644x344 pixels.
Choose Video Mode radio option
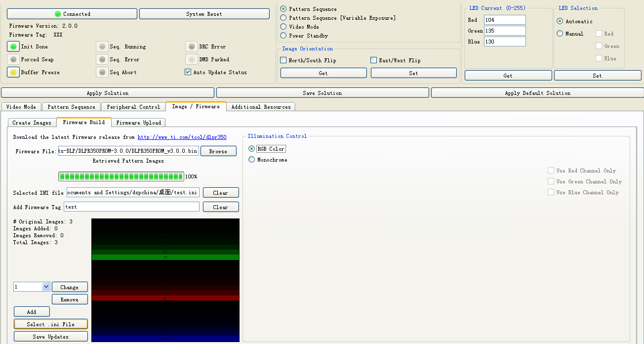[x=283, y=27]
